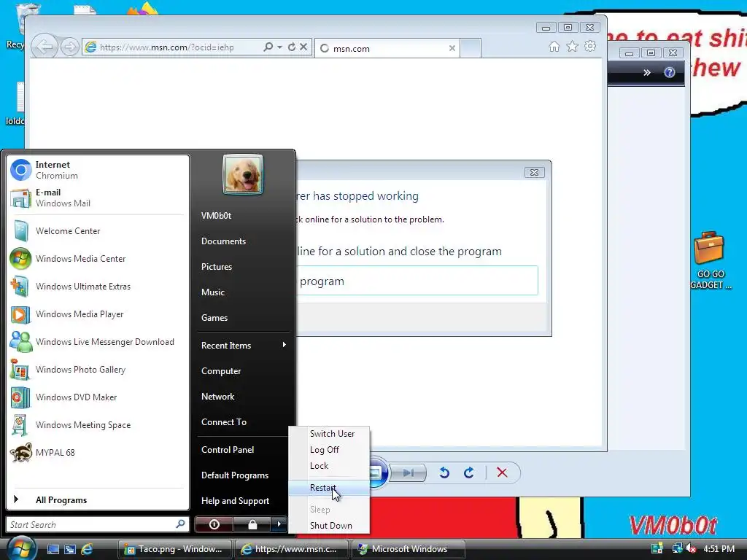
Task: Choose Restart from power menu
Action: (x=329, y=488)
